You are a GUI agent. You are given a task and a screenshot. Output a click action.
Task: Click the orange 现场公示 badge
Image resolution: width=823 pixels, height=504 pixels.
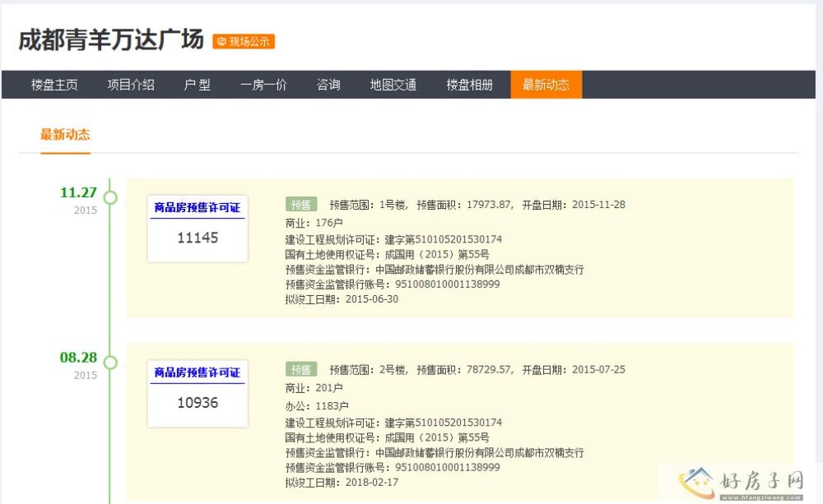[x=244, y=41]
